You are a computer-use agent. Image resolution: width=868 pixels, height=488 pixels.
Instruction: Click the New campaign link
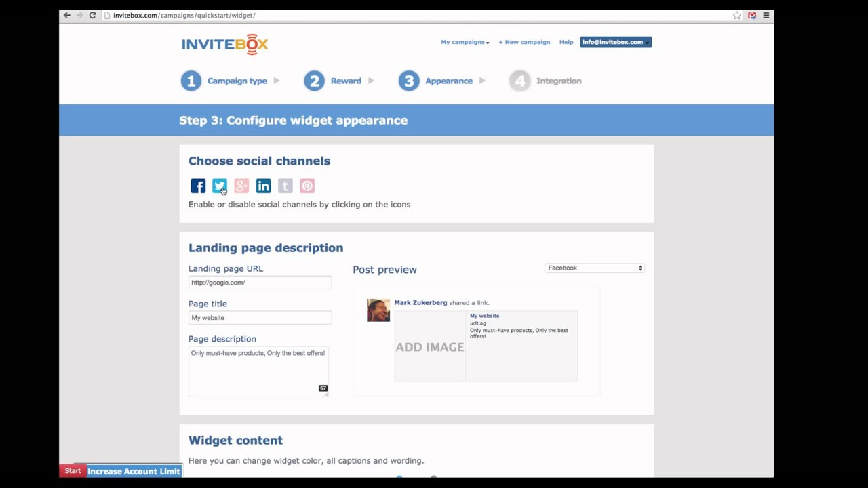524,42
